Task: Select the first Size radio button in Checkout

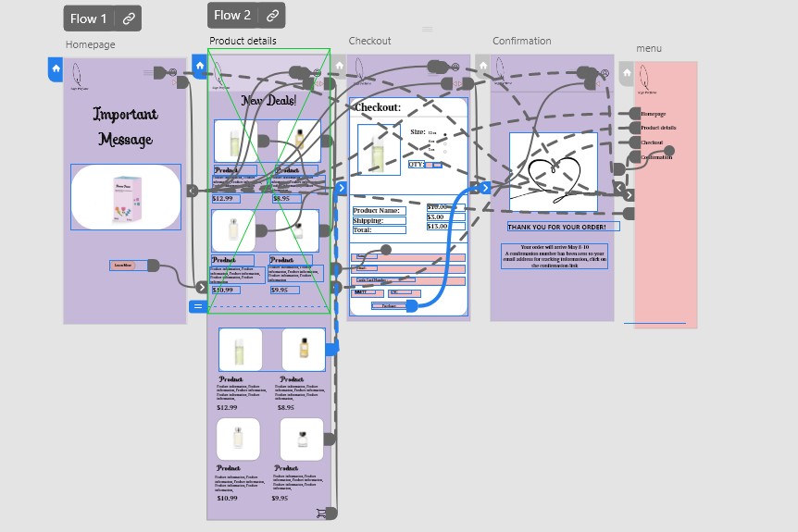Action: click(x=445, y=132)
